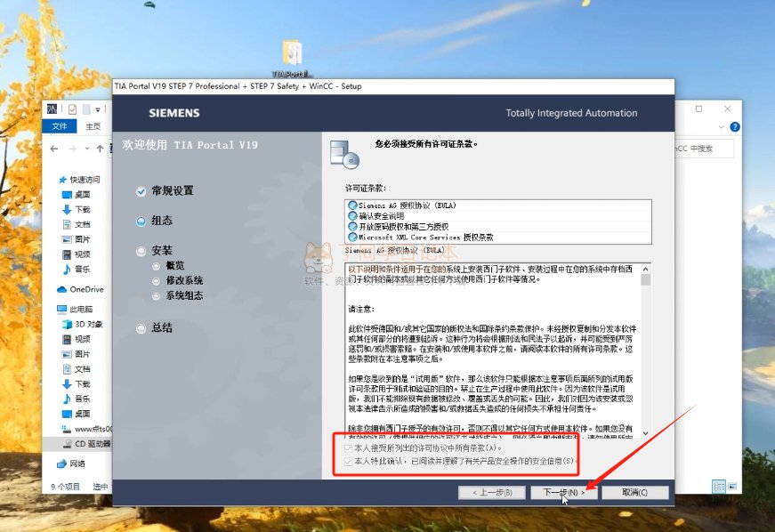Open Explorer recent locations dropdown

(87, 149)
